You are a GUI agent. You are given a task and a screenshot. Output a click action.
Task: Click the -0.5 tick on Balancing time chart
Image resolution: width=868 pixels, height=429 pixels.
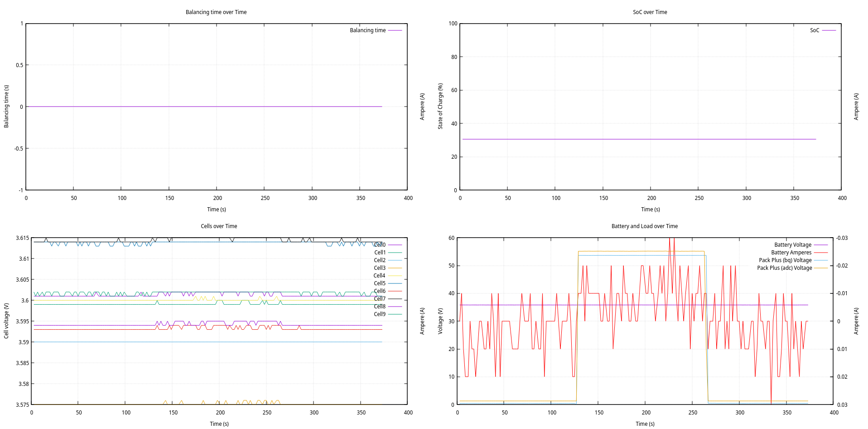tap(19, 149)
